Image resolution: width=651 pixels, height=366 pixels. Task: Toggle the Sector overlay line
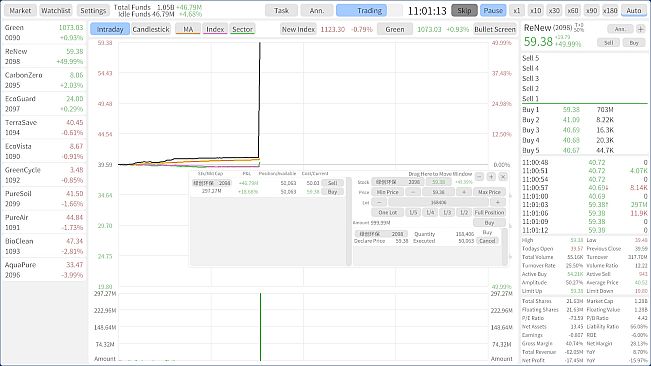tap(242, 29)
